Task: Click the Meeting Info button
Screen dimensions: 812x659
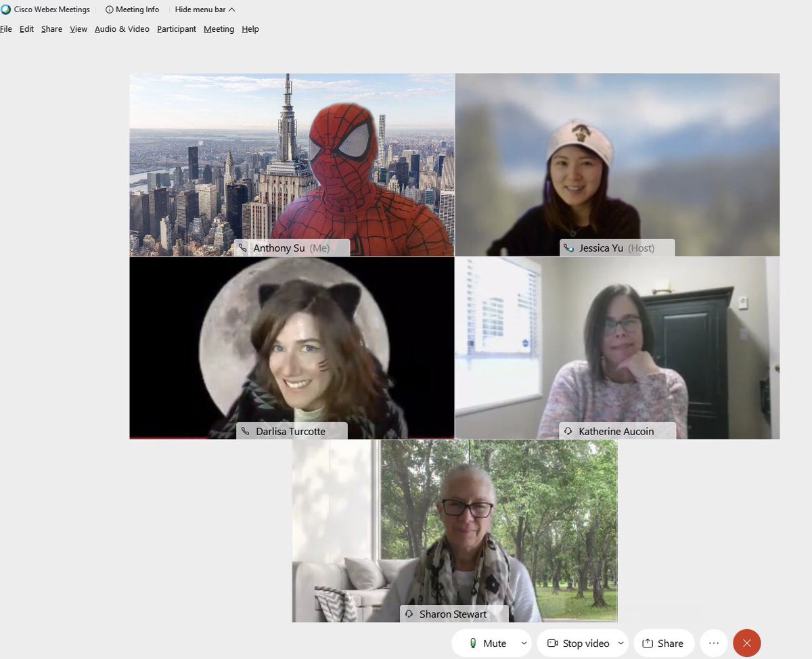Action: point(133,9)
